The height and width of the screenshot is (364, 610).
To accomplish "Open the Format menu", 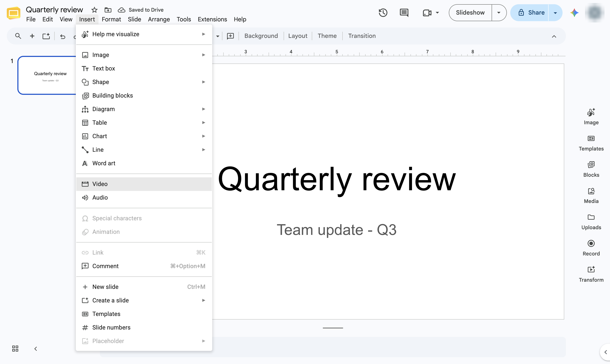I will click(x=111, y=19).
